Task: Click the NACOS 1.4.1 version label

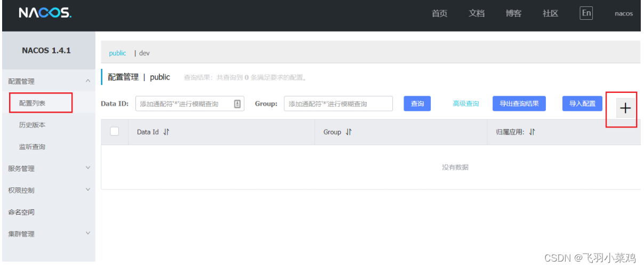Action: [46, 51]
